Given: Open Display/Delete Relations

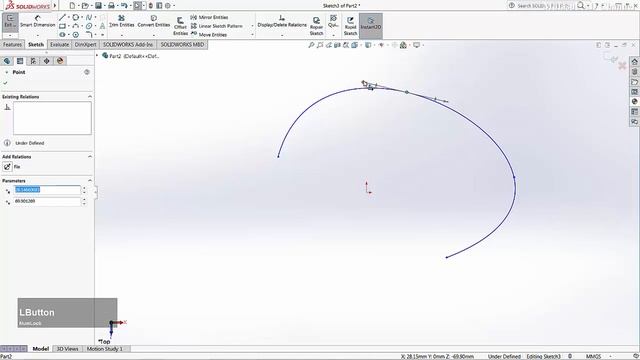Looking at the screenshot, I should pyautogui.click(x=282, y=21).
